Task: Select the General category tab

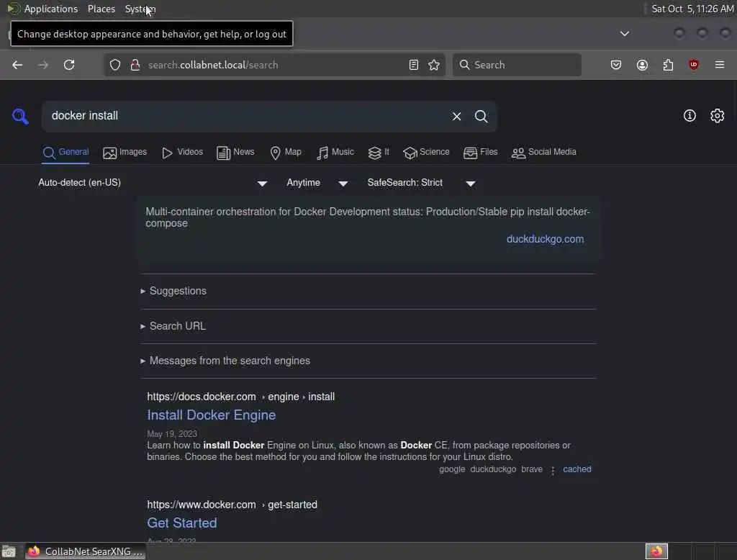Action: (65, 153)
